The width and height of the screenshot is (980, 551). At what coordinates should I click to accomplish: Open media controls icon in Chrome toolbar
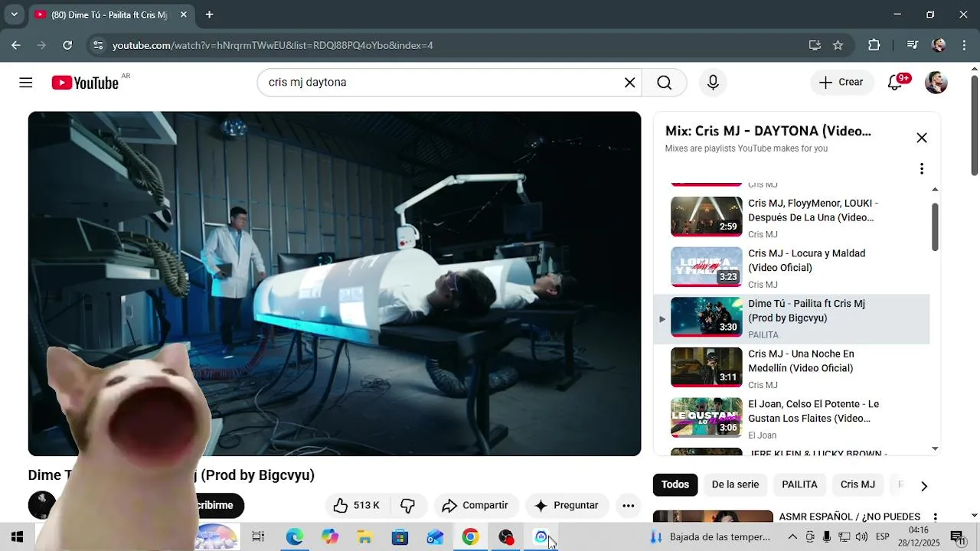pyautogui.click(x=912, y=45)
